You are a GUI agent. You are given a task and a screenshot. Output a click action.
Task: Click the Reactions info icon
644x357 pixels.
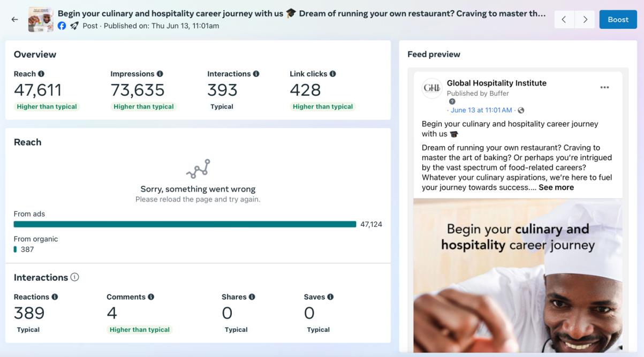(x=55, y=297)
